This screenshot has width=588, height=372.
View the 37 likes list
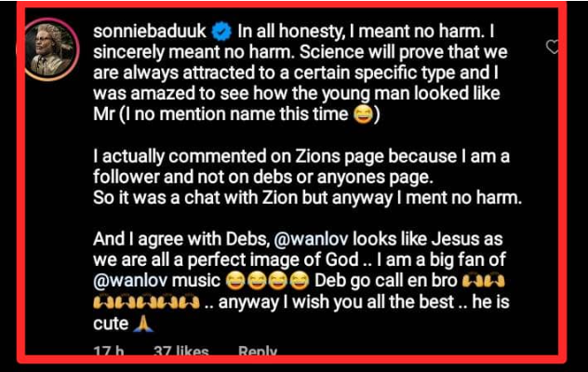(181, 351)
